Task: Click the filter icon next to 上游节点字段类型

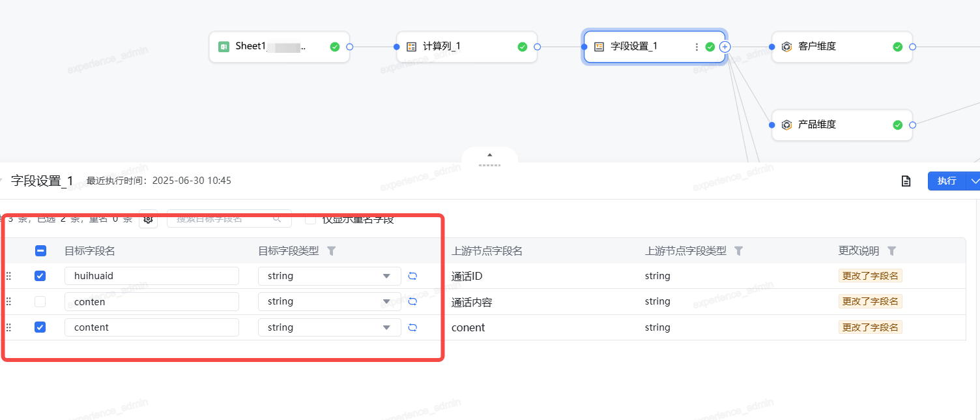Action: [738, 251]
